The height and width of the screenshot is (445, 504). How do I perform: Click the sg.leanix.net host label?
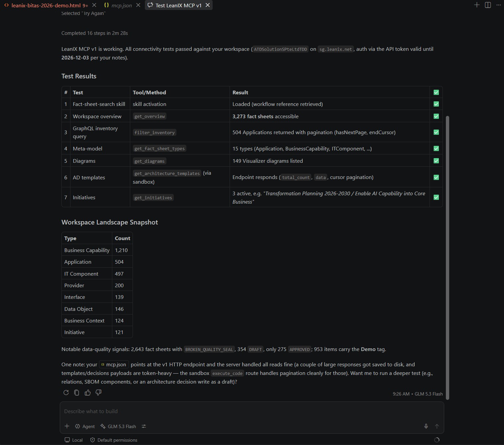point(336,49)
